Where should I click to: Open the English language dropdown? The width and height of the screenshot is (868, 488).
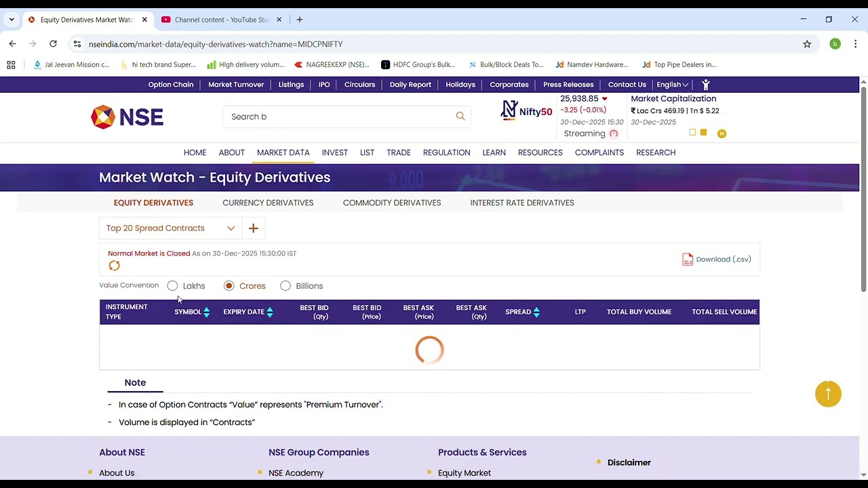tap(672, 85)
